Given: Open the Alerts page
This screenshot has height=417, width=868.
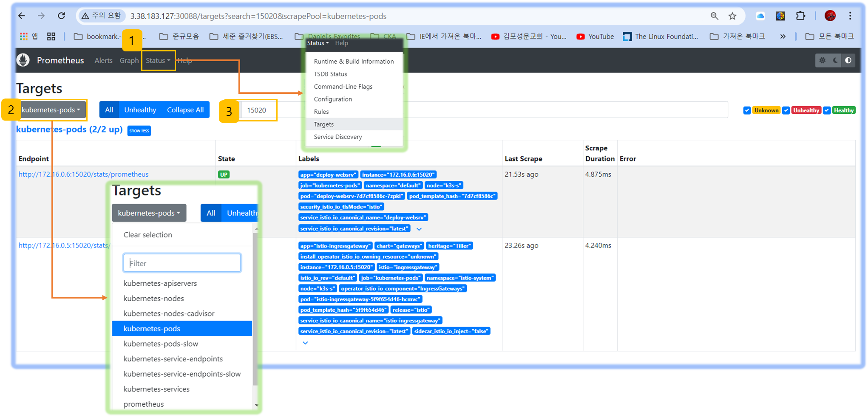Looking at the screenshot, I should 103,60.
